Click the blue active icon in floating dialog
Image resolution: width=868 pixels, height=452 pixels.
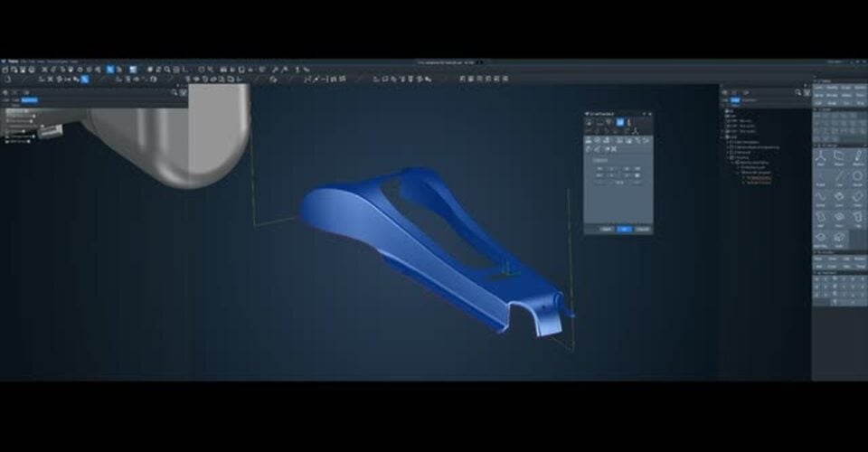pos(620,121)
